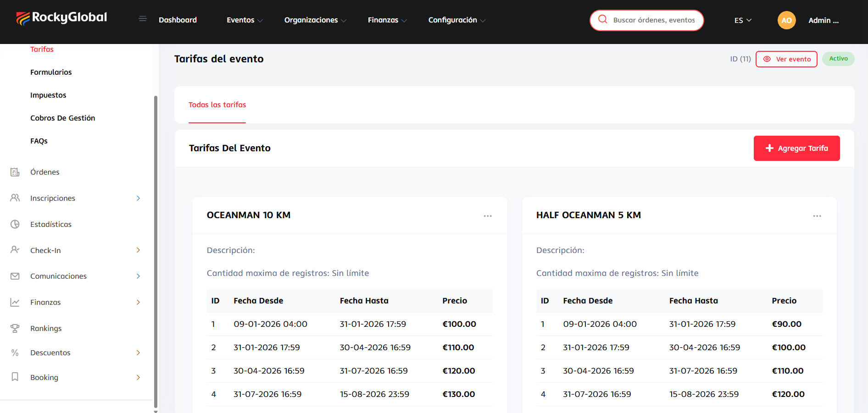Expand Booking submenu chevron
The height and width of the screenshot is (413, 868).
pos(138,377)
